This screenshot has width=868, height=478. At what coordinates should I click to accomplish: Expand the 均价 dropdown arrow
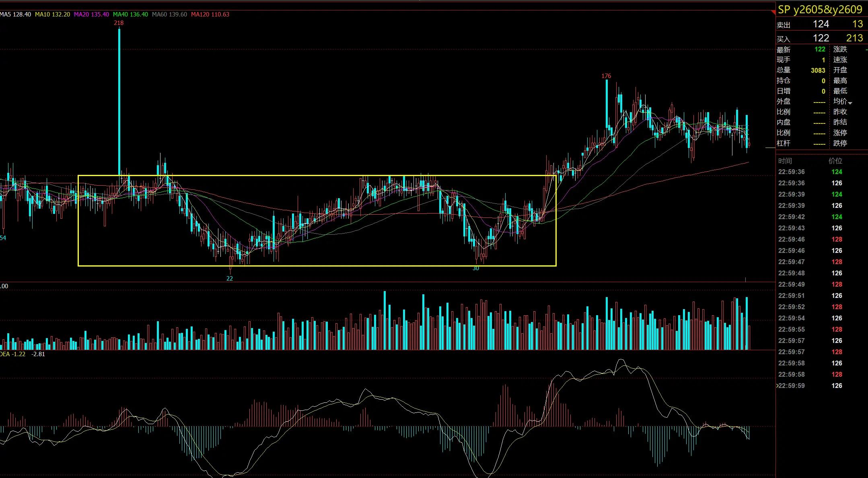coord(850,103)
